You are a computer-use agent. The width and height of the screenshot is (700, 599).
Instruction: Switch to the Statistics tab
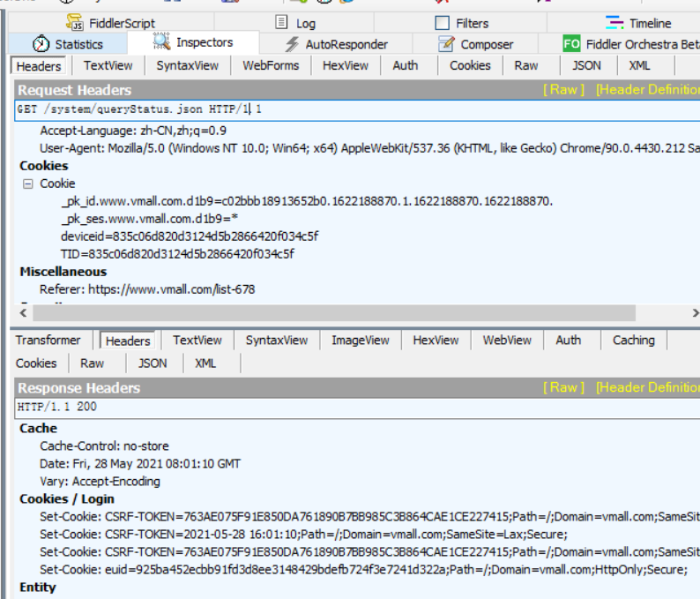[68, 44]
